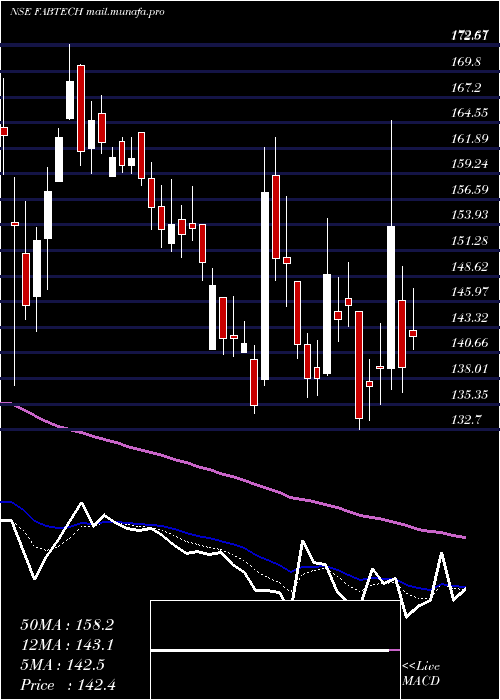
Task: Click the tallest red candle near 169.8
Action: [81, 108]
